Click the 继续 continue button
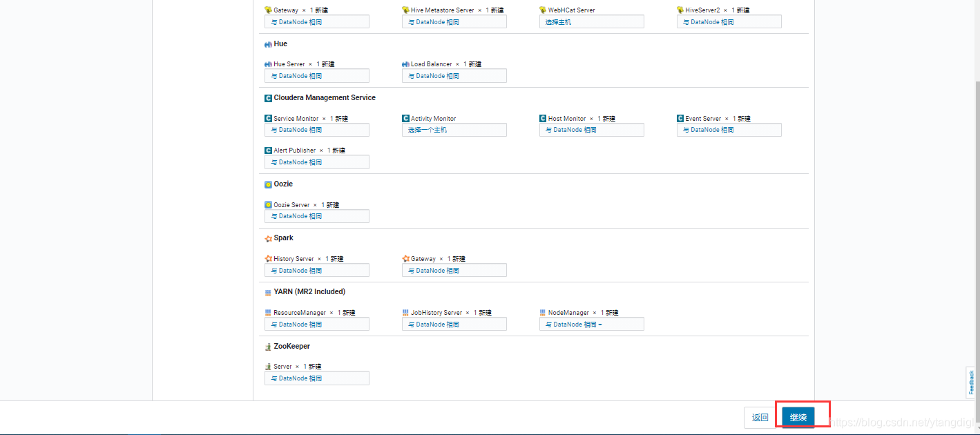 point(798,417)
